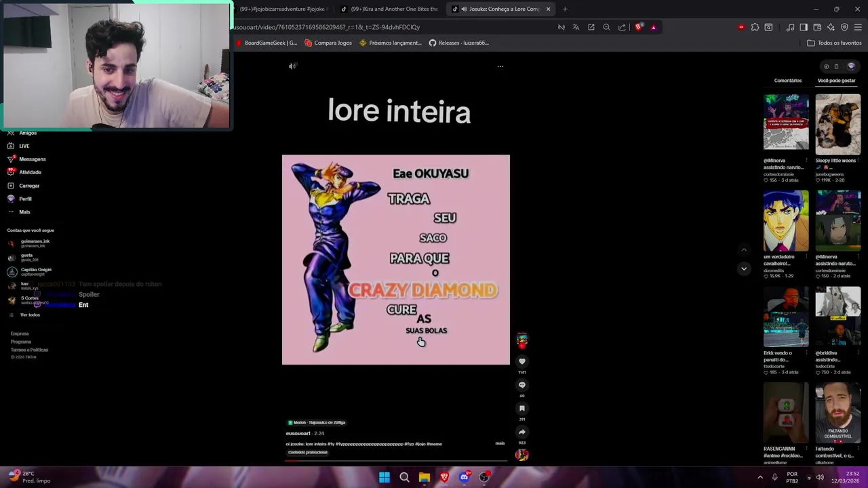Go to the previous video with the up arrow
868x488 pixels.
744,250
